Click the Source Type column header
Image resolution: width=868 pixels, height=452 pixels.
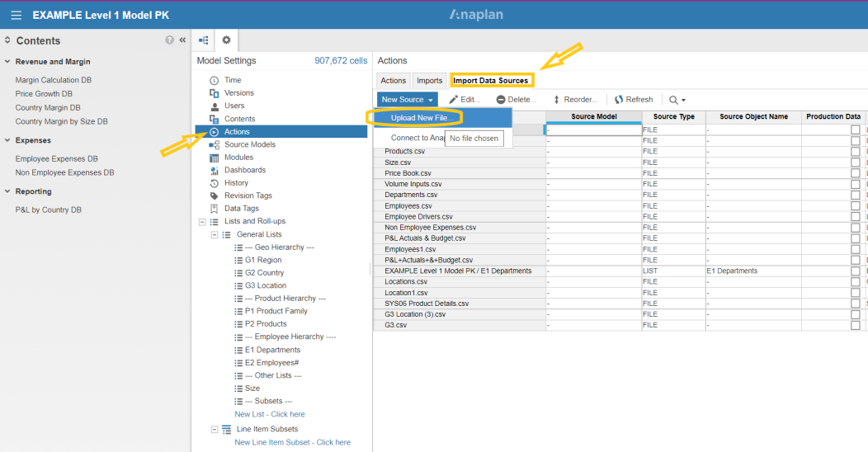click(674, 117)
